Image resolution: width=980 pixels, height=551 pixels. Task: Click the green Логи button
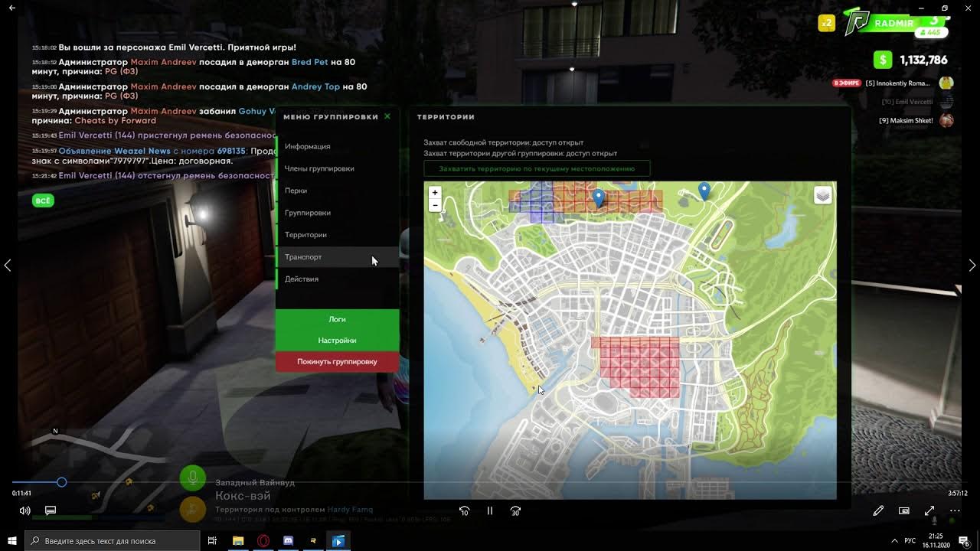pyautogui.click(x=337, y=319)
